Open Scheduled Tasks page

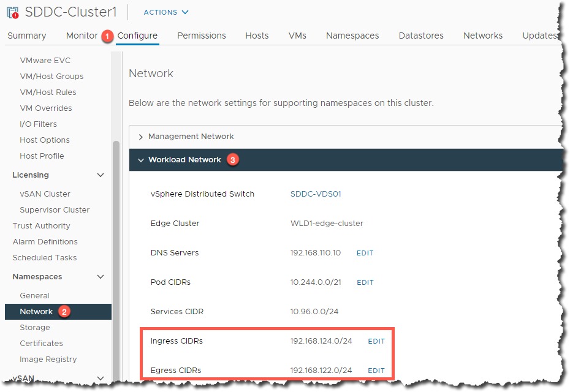(x=45, y=258)
